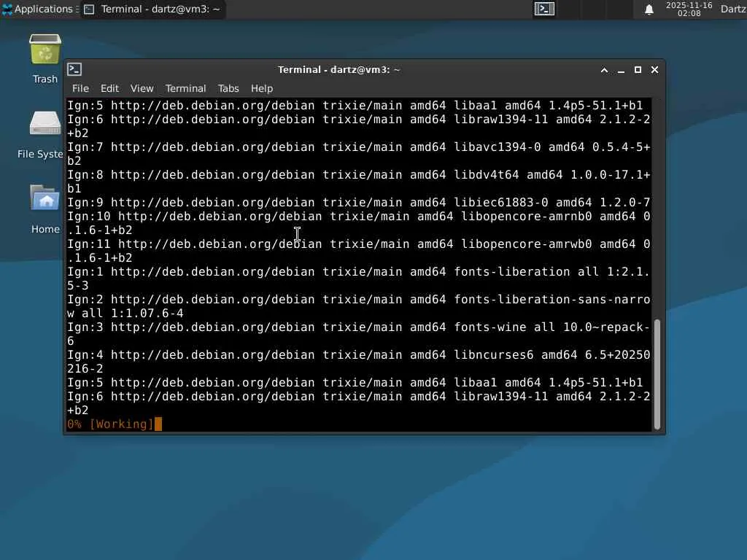Screen dimensions: 747x560
Task: Open the Help menu
Action: click(262, 88)
